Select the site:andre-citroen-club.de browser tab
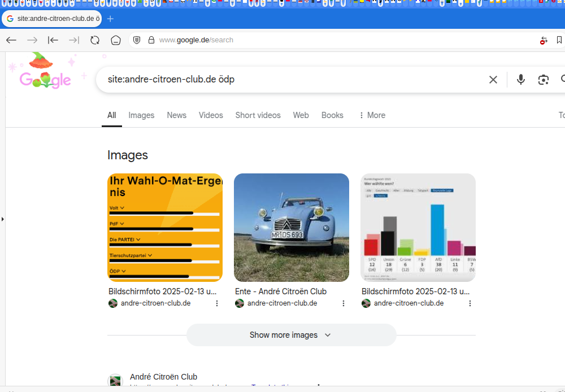This screenshot has height=392, width=565. coord(52,19)
